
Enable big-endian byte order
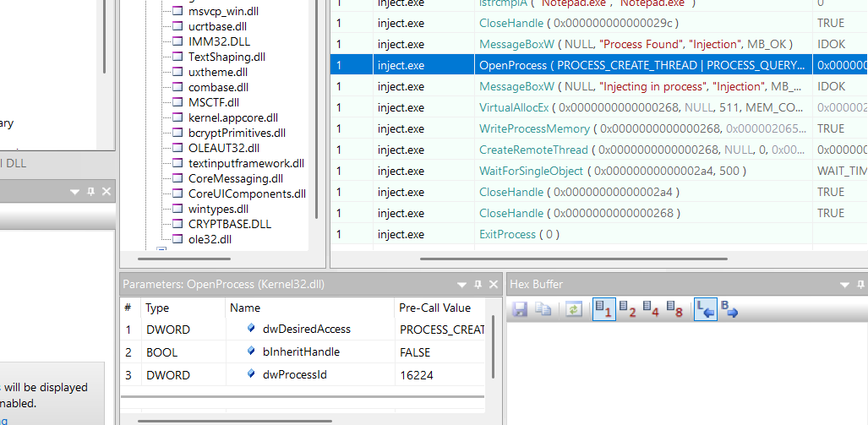[x=729, y=310]
